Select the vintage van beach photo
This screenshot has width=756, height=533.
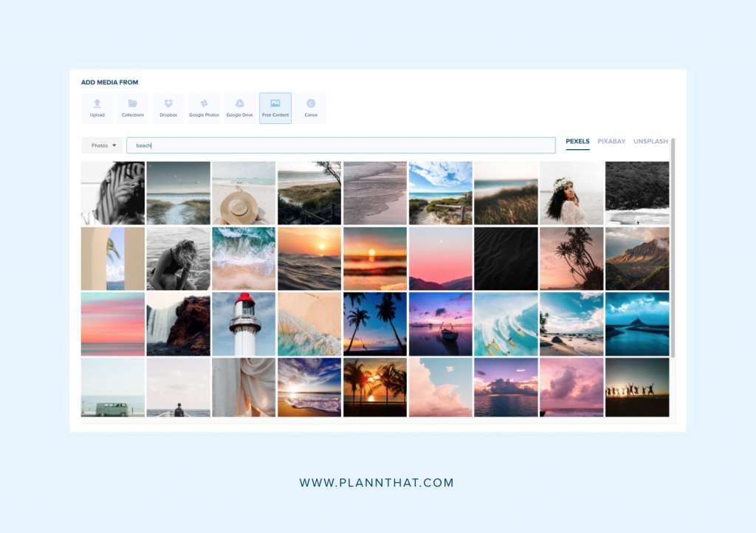pyautogui.click(x=112, y=386)
